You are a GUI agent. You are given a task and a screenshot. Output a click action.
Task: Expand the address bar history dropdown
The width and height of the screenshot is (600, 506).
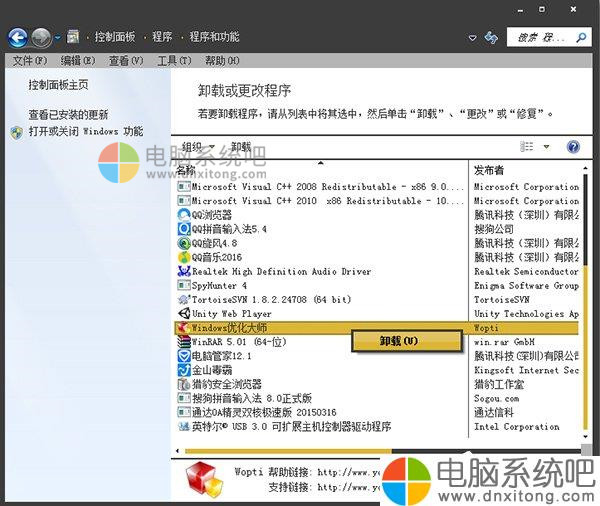point(473,38)
